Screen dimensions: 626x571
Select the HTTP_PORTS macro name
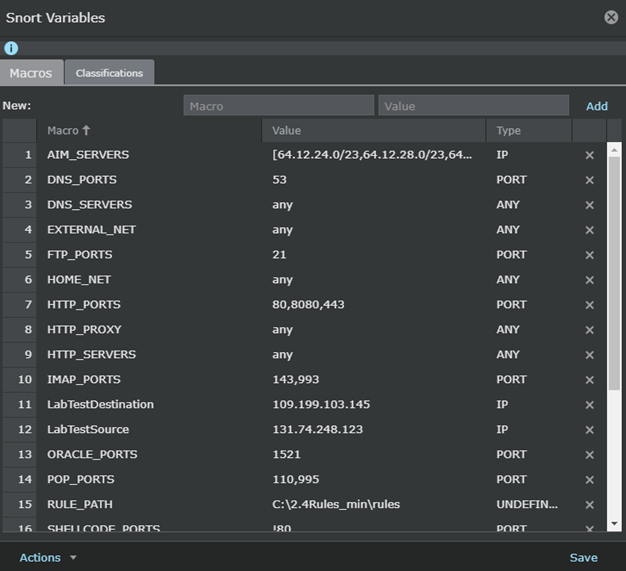point(84,304)
